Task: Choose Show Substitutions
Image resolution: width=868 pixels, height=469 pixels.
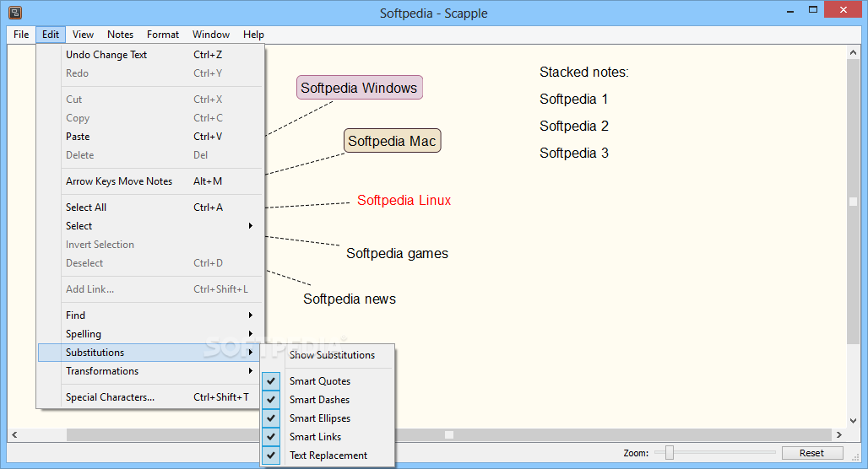Action: [x=328, y=355]
